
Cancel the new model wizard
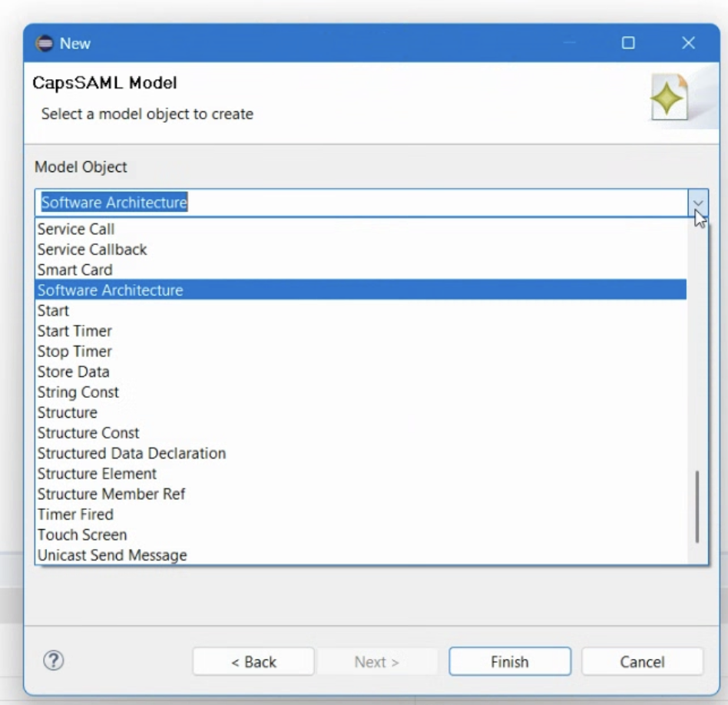pyautogui.click(x=642, y=661)
